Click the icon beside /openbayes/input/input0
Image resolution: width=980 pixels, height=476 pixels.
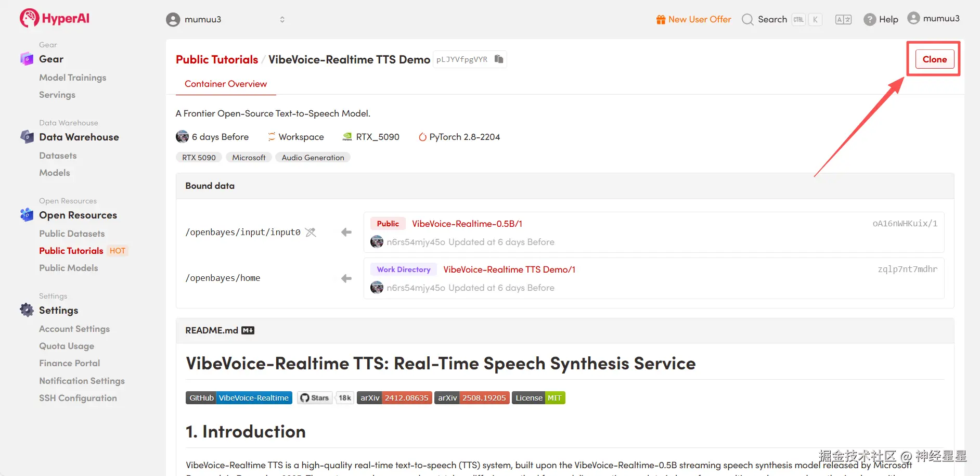(311, 232)
